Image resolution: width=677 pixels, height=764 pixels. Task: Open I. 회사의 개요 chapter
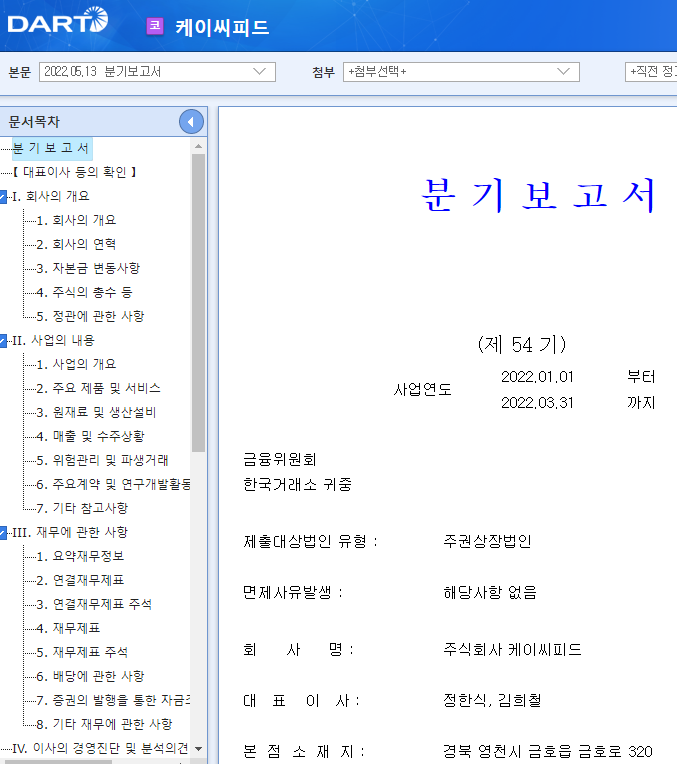pos(51,196)
